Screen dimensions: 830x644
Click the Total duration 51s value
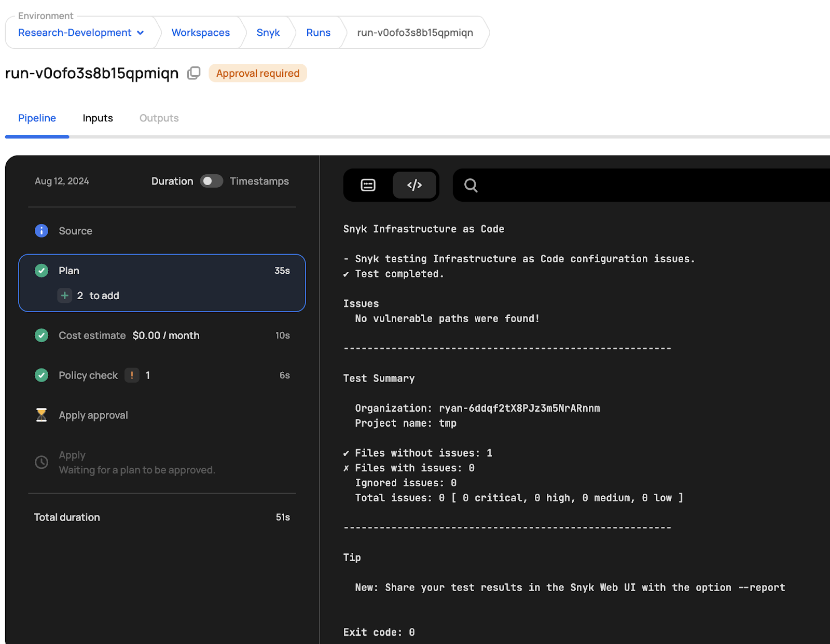click(283, 517)
